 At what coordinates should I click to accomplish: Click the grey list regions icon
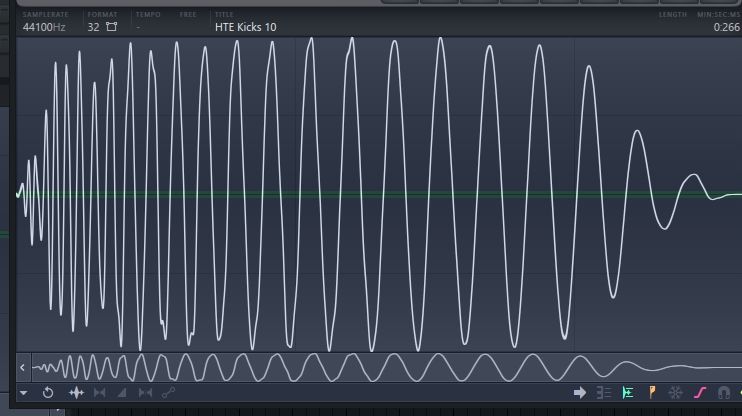(604, 393)
